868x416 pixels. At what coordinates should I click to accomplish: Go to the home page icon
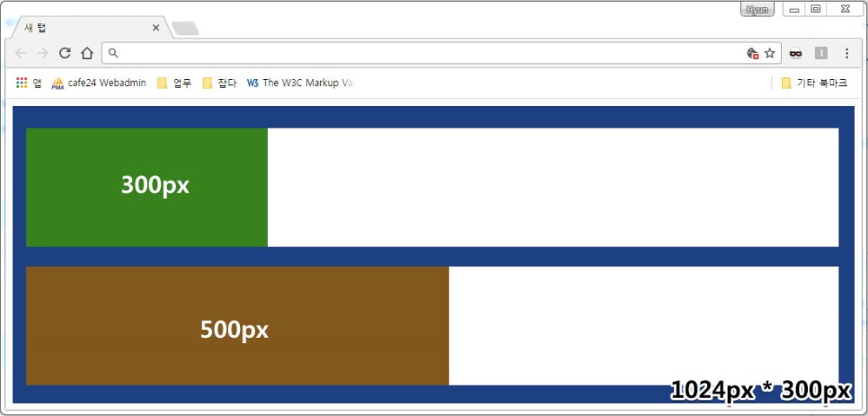[x=87, y=53]
